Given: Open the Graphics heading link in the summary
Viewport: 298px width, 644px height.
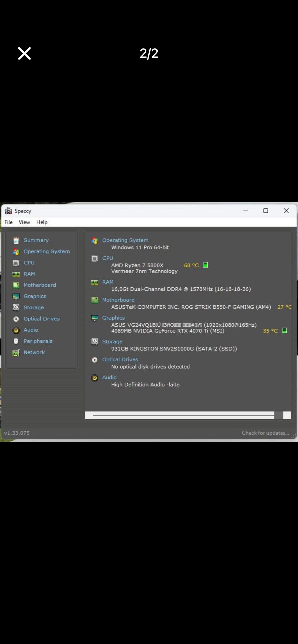Looking at the screenshot, I should [113, 318].
